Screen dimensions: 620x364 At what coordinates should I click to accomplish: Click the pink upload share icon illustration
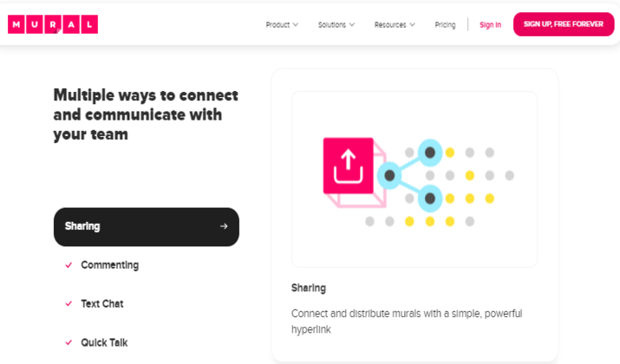click(x=349, y=166)
